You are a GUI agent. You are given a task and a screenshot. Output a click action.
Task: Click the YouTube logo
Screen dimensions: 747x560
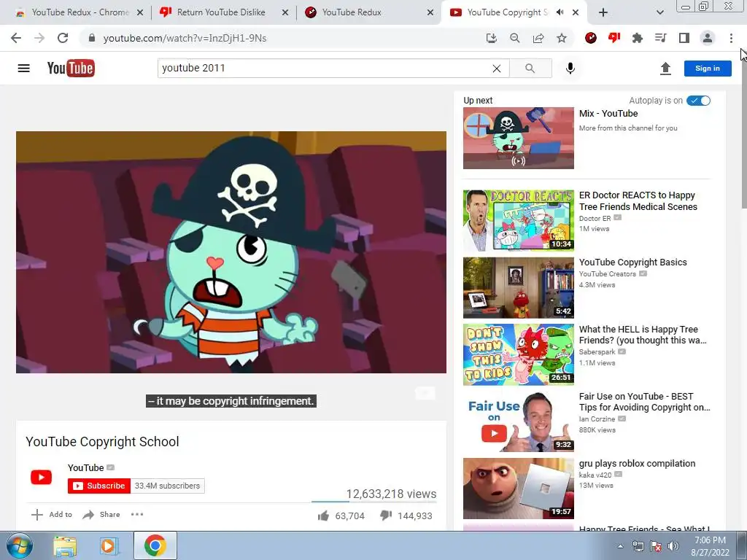[71, 68]
